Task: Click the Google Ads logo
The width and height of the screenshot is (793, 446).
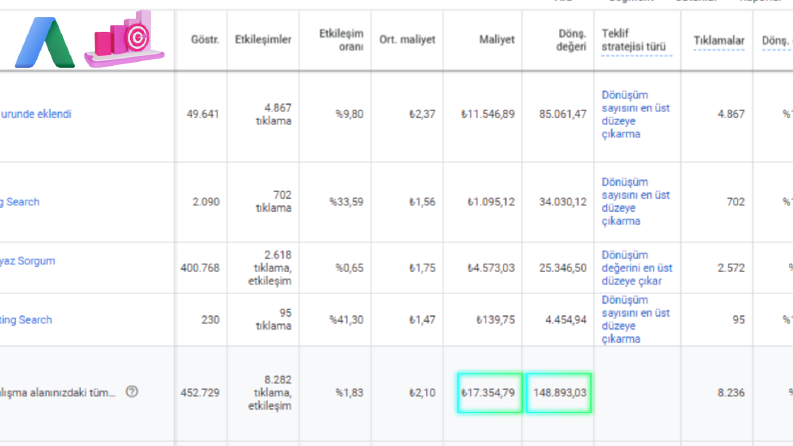Action: tap(45, 42)
